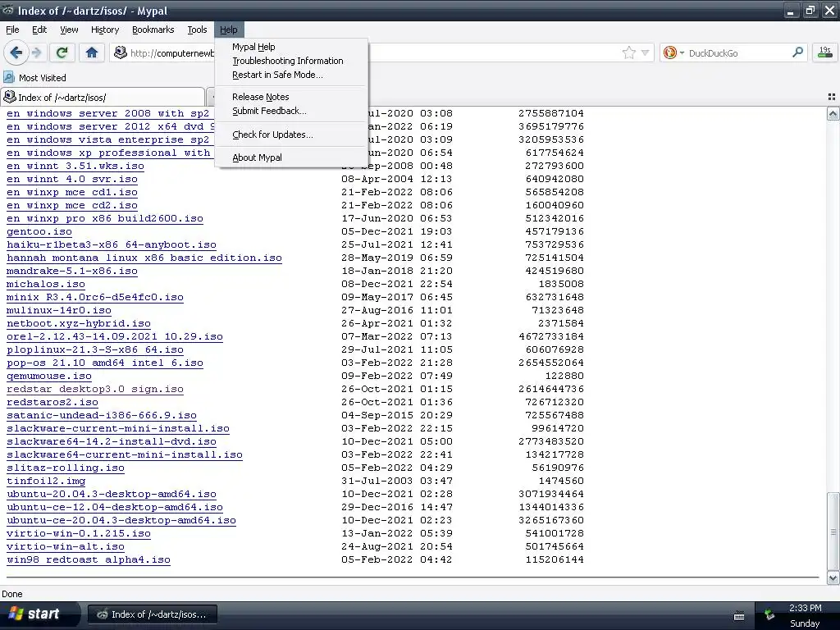Go back using the back arrow
The width and height of the screenshot is (840, 630).
coord(16,52)
